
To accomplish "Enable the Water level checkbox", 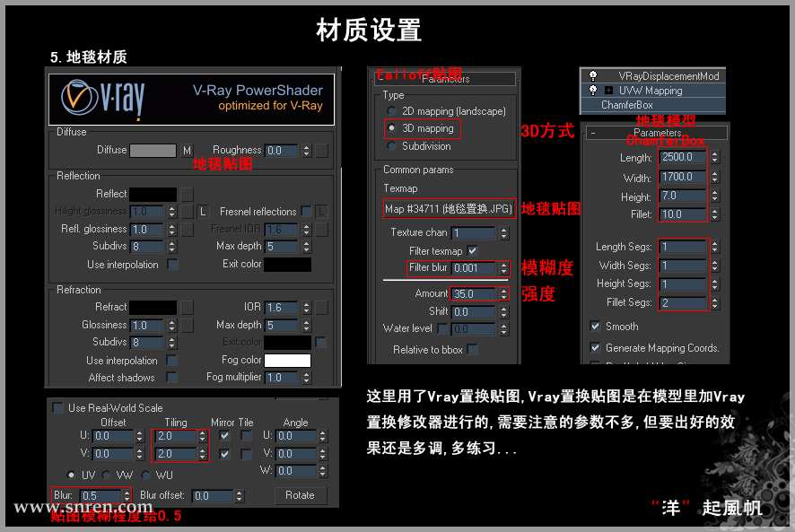I will (442, 328).
